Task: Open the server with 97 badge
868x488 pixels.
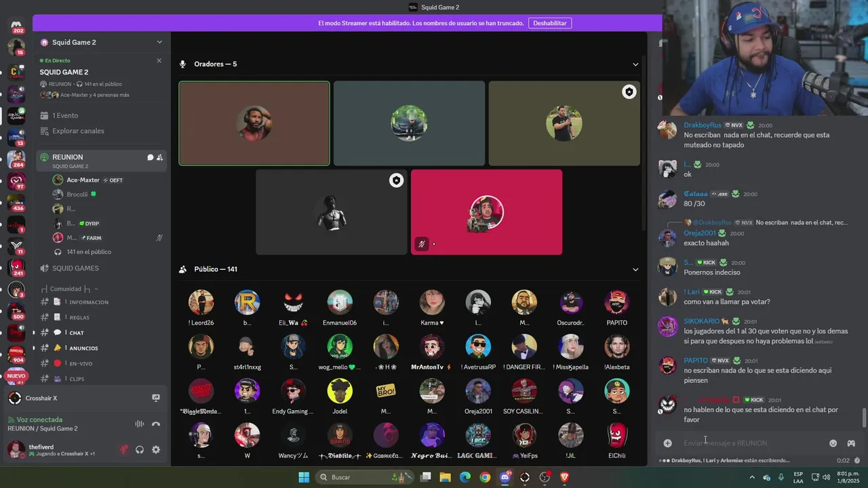Action: (16, 181)
